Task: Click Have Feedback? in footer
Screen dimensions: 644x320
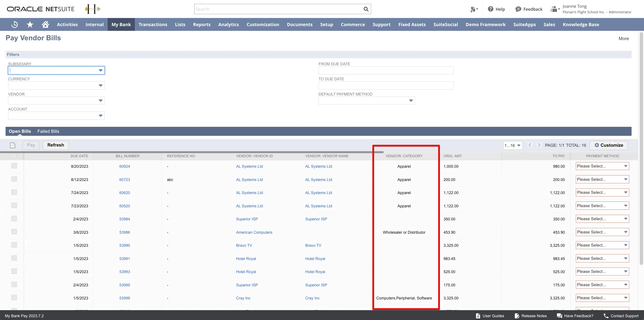Action: tap(575, 316)
